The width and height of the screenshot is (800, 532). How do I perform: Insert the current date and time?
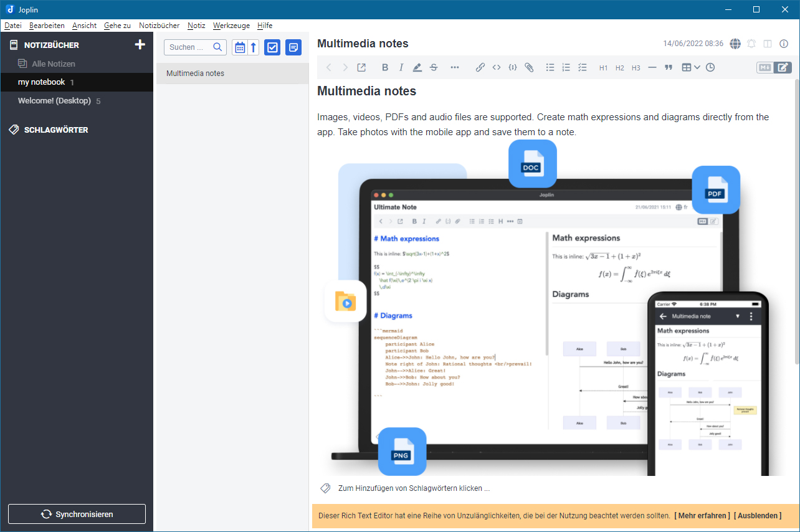710,67
